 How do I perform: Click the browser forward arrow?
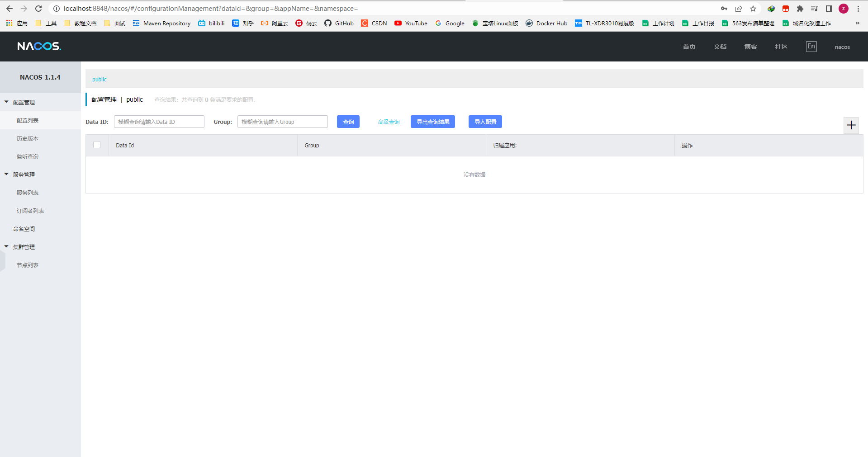tap(24, 9)
